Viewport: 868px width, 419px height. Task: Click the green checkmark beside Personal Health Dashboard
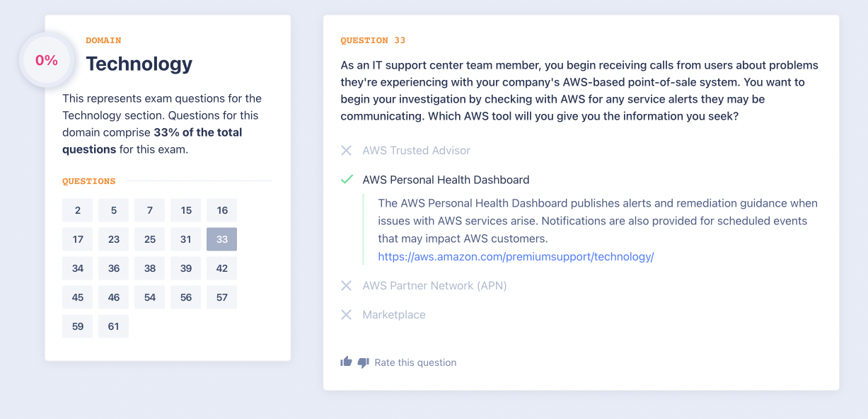pos(346,180)
